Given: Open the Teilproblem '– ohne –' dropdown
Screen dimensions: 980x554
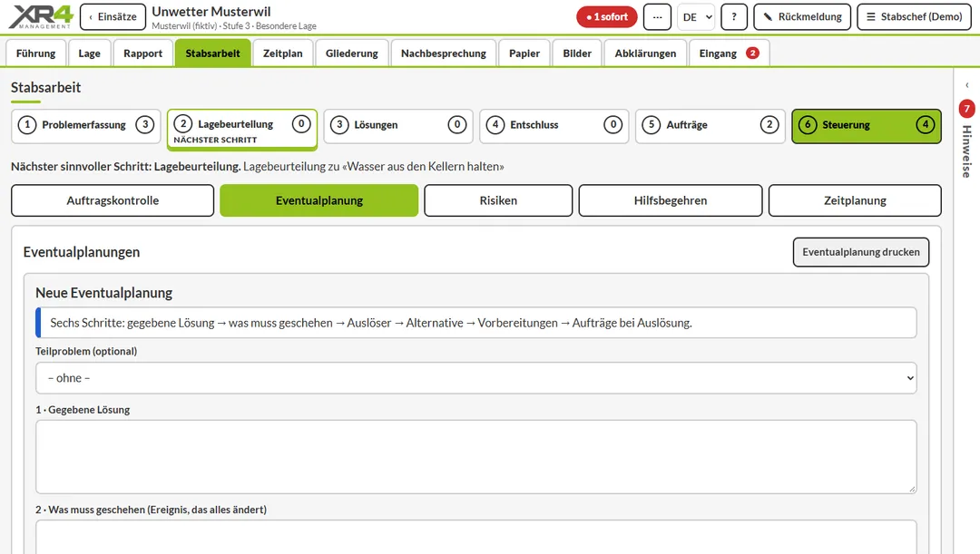Looking at the screenshot, I should 476,378.
